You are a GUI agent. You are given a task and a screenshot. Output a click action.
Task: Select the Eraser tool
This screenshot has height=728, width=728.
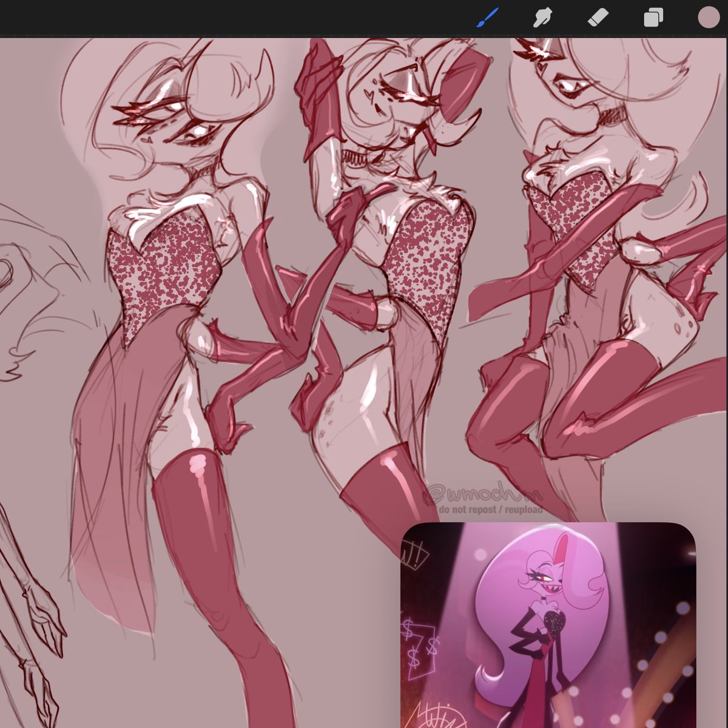point(598,18)
